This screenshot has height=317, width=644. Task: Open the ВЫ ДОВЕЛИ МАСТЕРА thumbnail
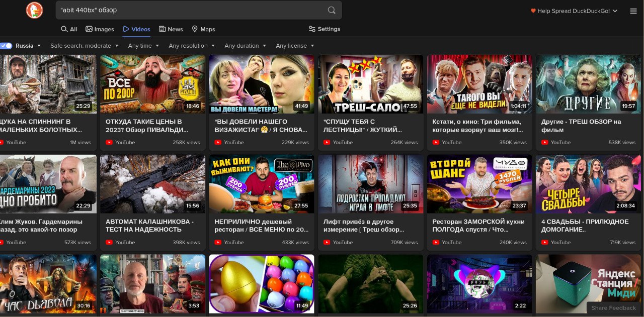click(262, 84)
